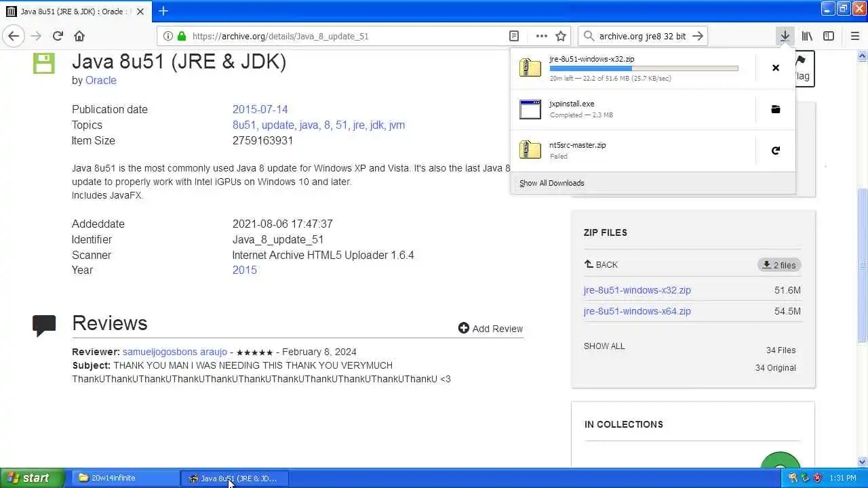Click the green round button at page bottom
This screenshot has height=488, width=868.
(781, 461)
